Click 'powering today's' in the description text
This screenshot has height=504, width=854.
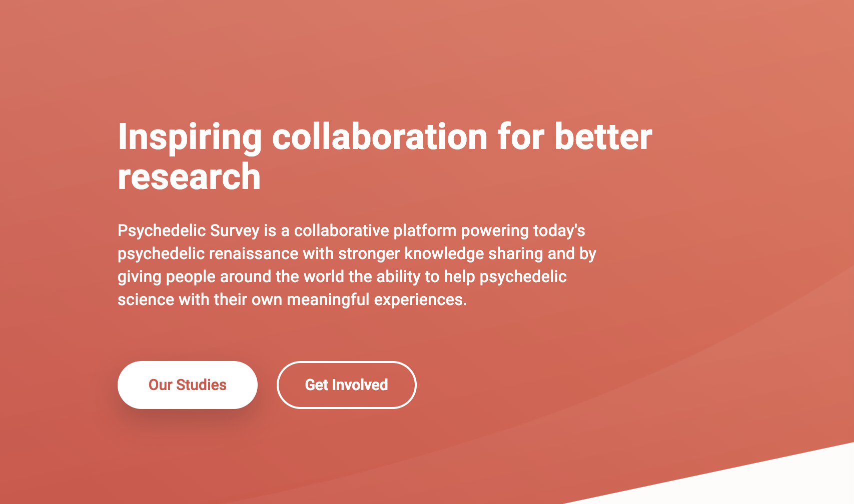pos(523,231)
